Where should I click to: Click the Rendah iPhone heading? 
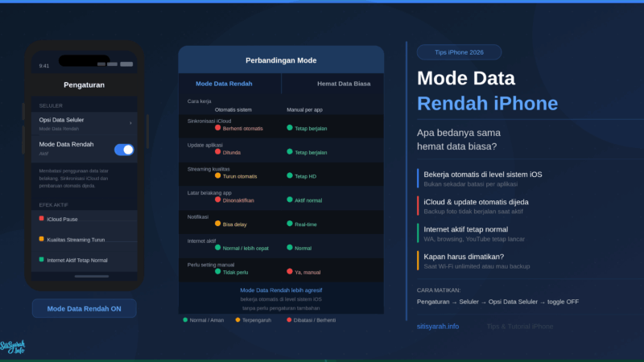[488, 104]
